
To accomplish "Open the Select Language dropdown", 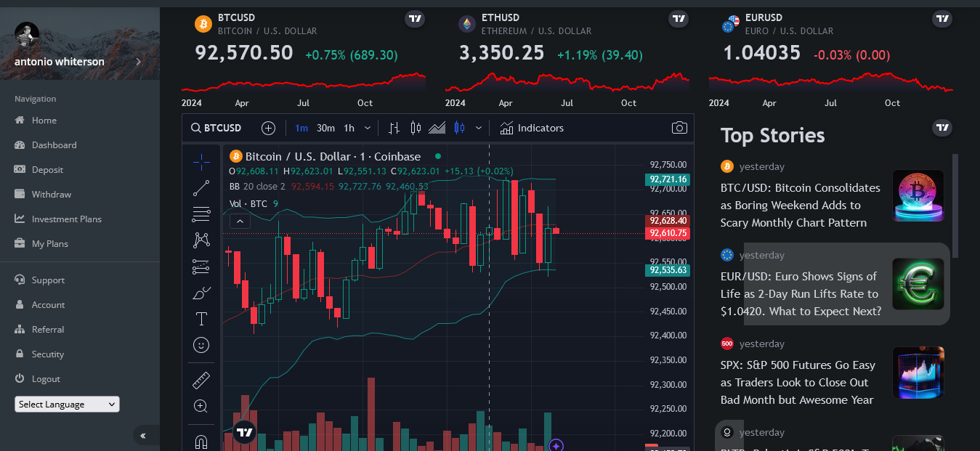I will pos(67,405).
